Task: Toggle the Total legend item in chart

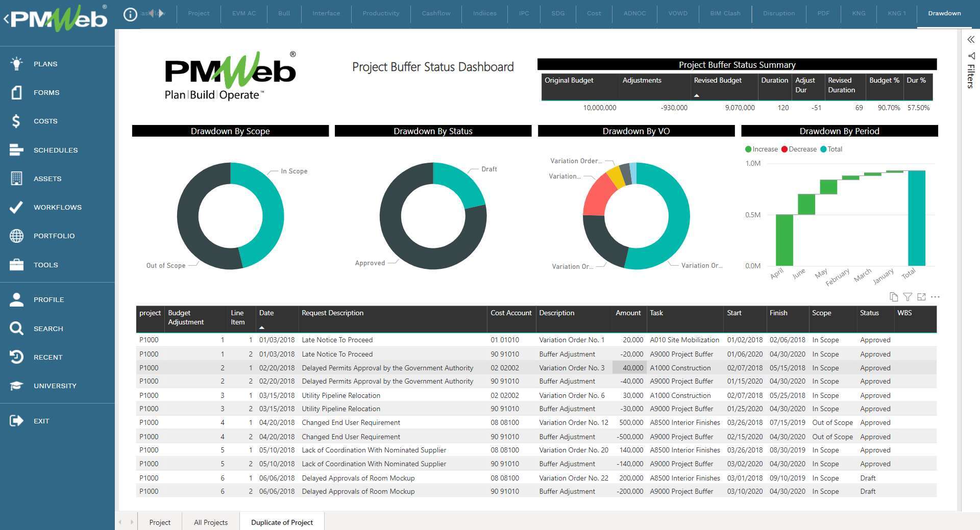Action: (831, 149)
